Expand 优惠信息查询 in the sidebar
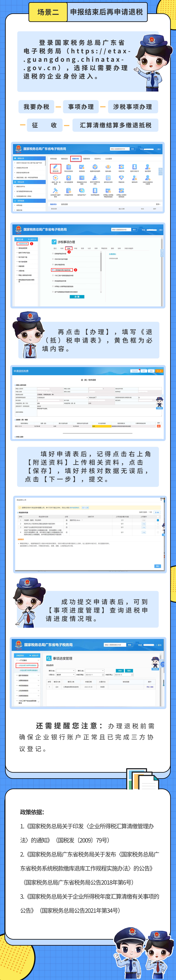The height and width of the screenshot is (980, 176). click(x=27, y=695)
